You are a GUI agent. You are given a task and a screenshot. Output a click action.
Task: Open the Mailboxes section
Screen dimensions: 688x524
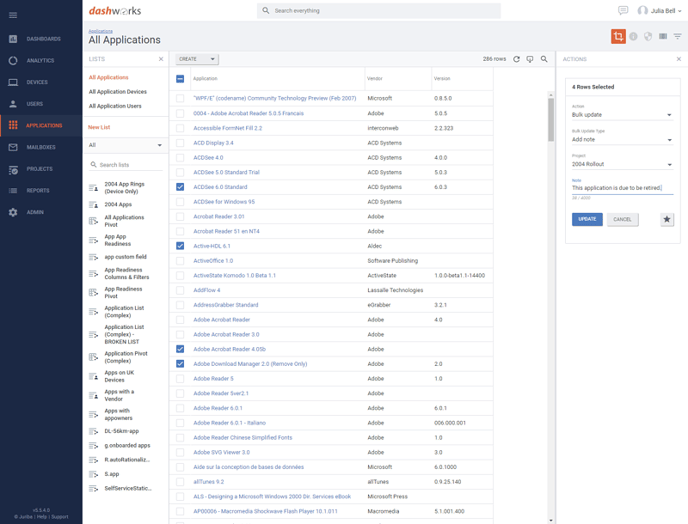click(40, 147)
